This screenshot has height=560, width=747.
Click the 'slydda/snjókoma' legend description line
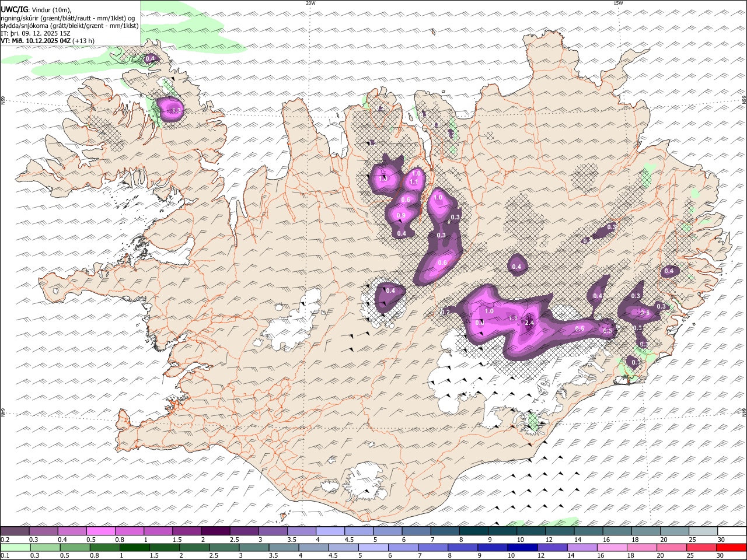click(70, 26)
